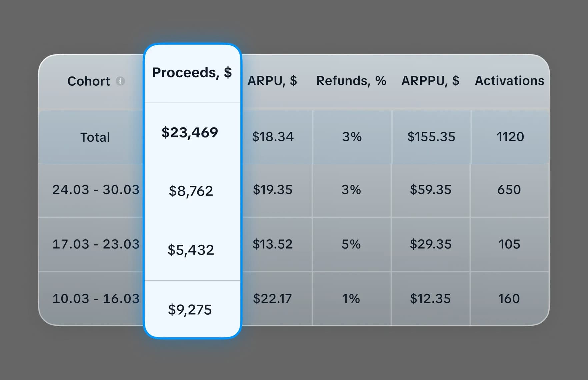Click the 5% refunds cell
This screenshot has width=588, height=380.
351,244
